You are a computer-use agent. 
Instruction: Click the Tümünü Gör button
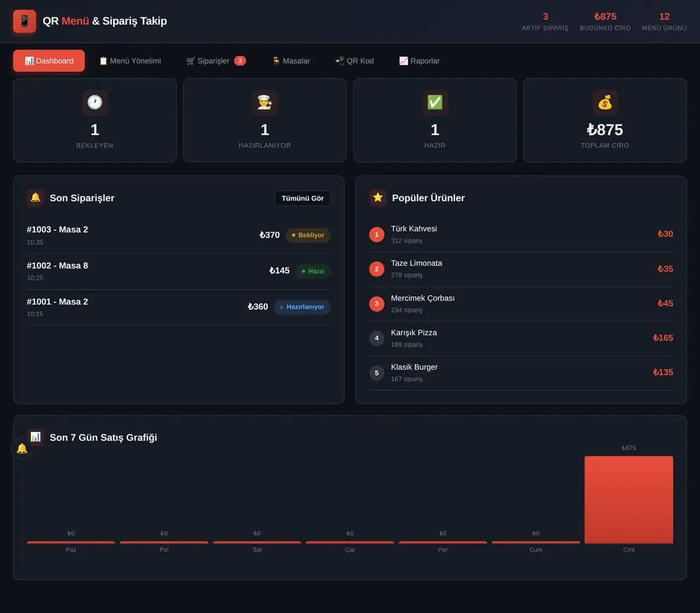[x=303, y=198]
